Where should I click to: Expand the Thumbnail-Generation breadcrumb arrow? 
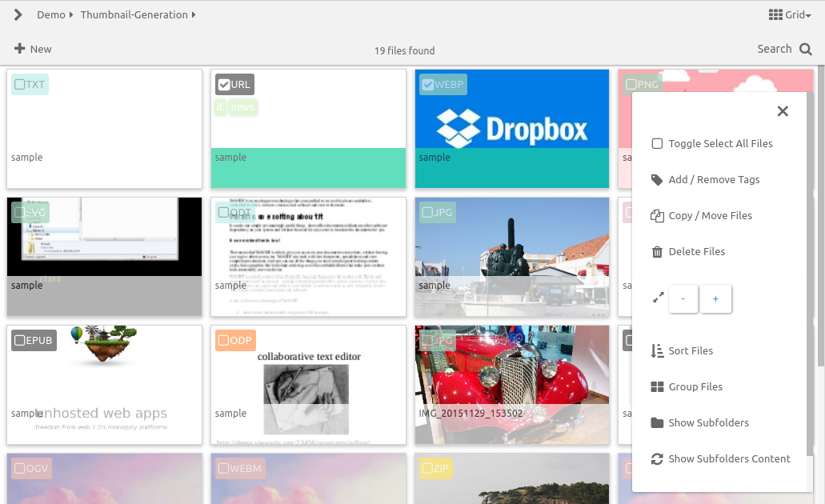(x=194, y=14)
